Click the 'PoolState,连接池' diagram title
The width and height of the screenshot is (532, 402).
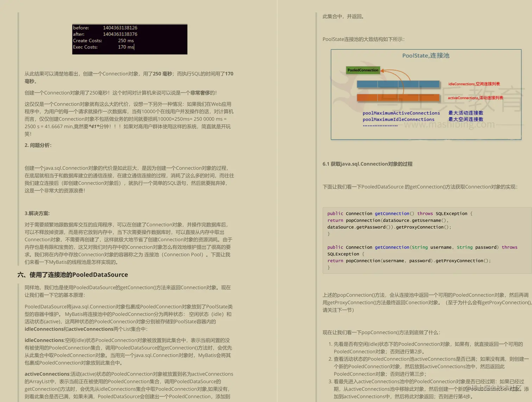426,56
